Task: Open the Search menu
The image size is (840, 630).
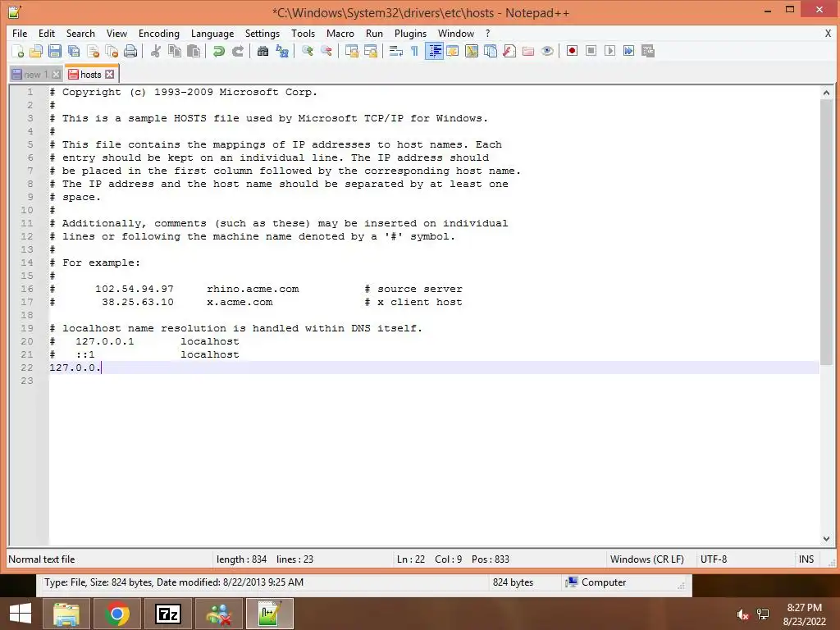Action: 80,33
